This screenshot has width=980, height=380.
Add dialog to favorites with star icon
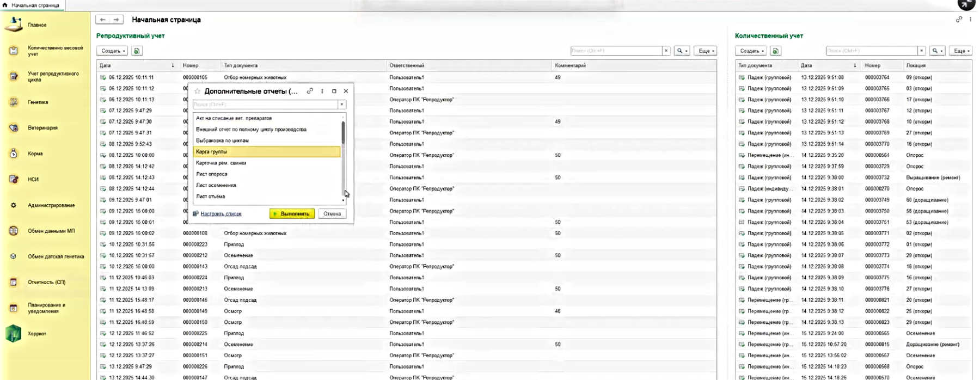[197, 91]
